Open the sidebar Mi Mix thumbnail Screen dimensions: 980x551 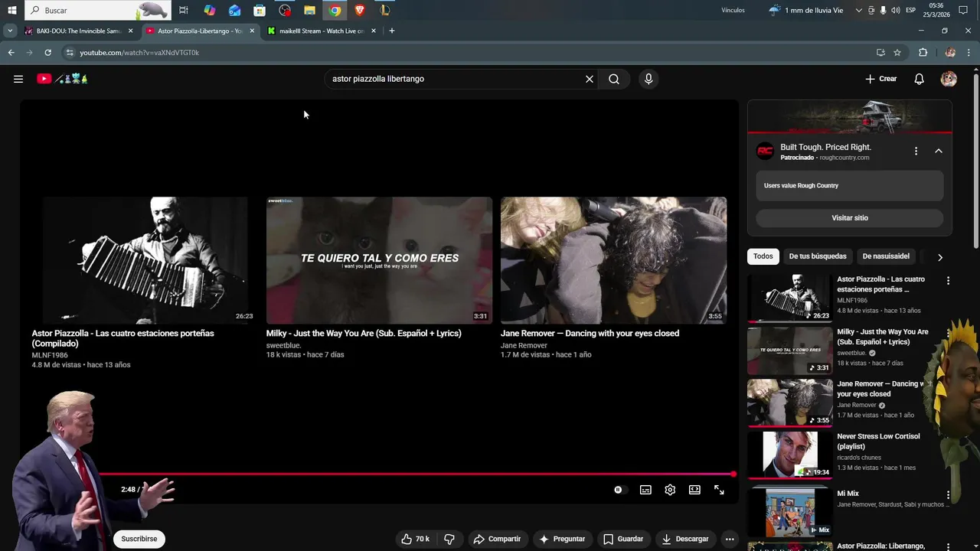[x=789, y=512]
